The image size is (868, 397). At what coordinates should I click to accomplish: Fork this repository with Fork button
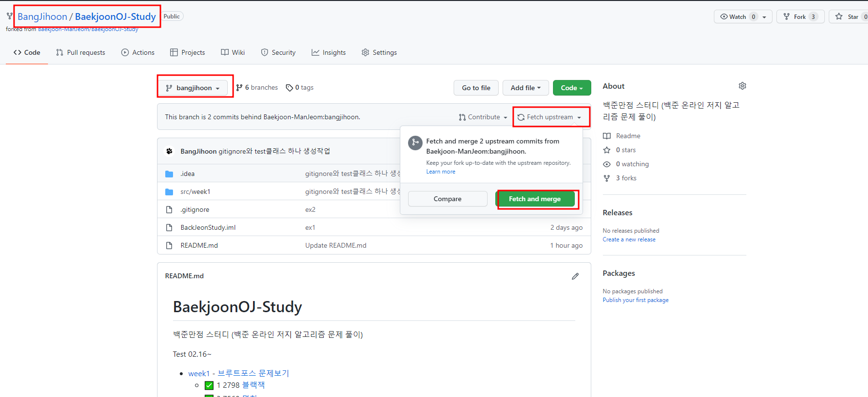pos(800,16)
